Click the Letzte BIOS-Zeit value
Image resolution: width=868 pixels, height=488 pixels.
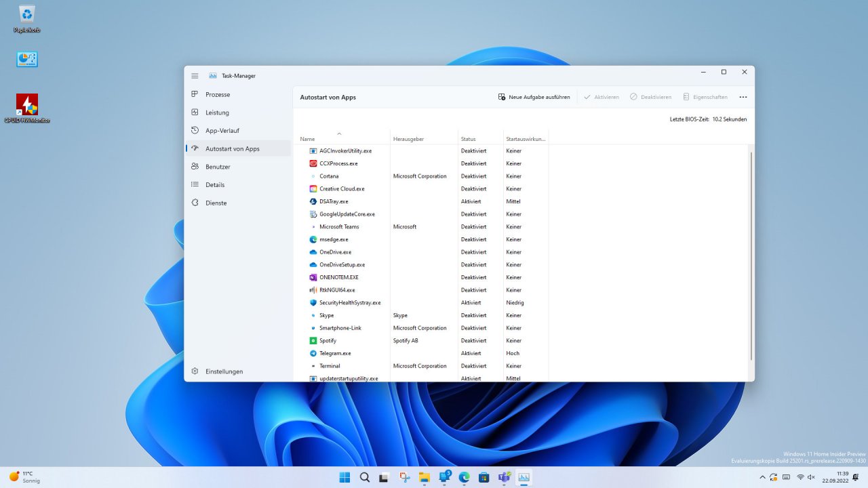(x=729, y=119)
